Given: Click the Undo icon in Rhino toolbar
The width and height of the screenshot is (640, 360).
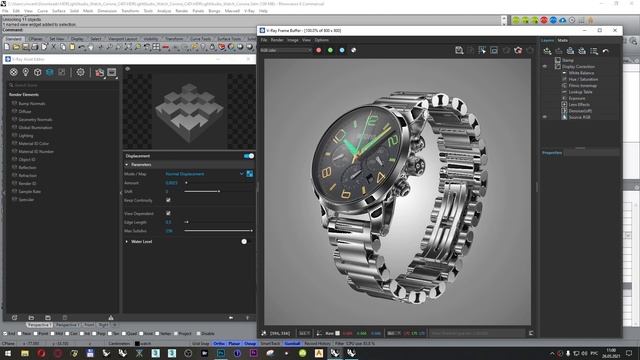Looking at the screenshot, I should click(82, 47).
